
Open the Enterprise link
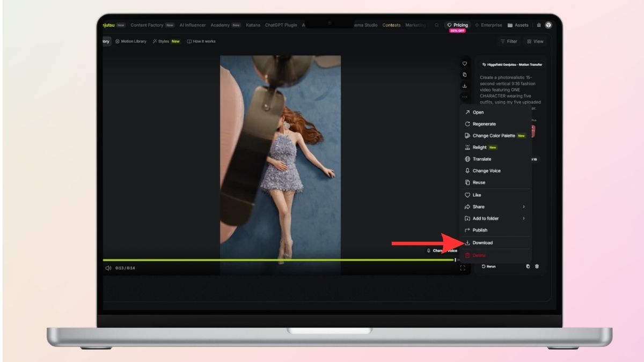click(488, 25)
